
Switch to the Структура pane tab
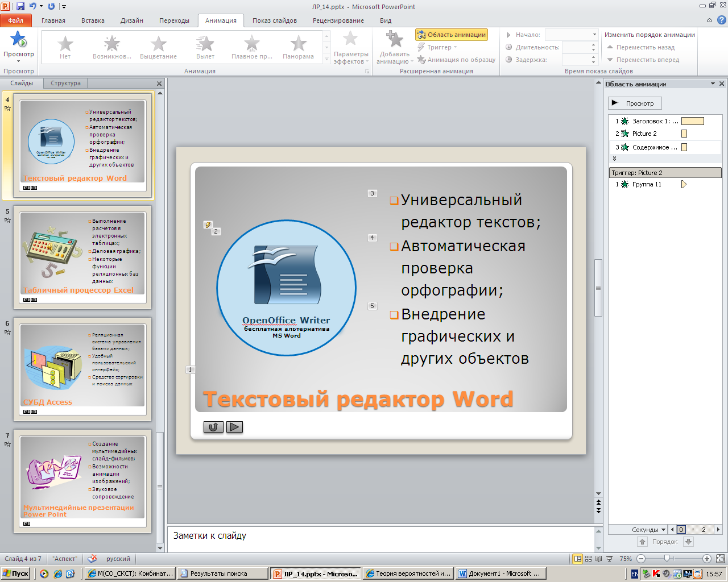pos(65,83)
